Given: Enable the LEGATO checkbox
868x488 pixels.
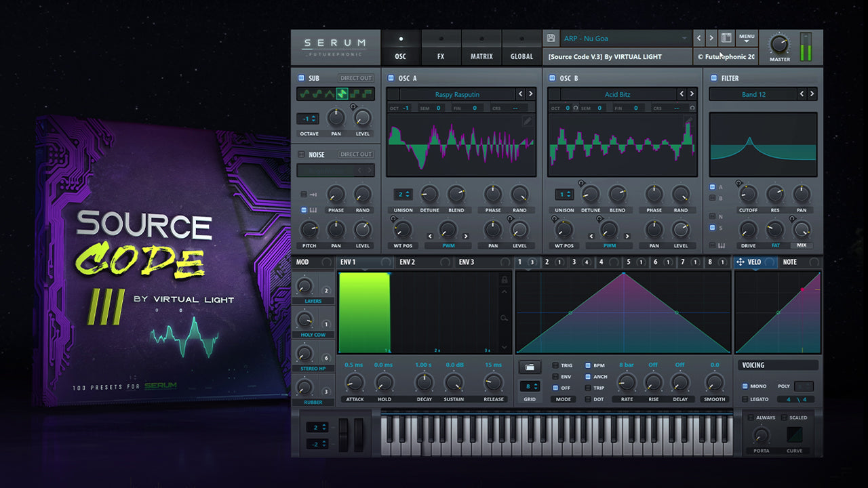Looking at the screenshot, I should pos(745,399).
